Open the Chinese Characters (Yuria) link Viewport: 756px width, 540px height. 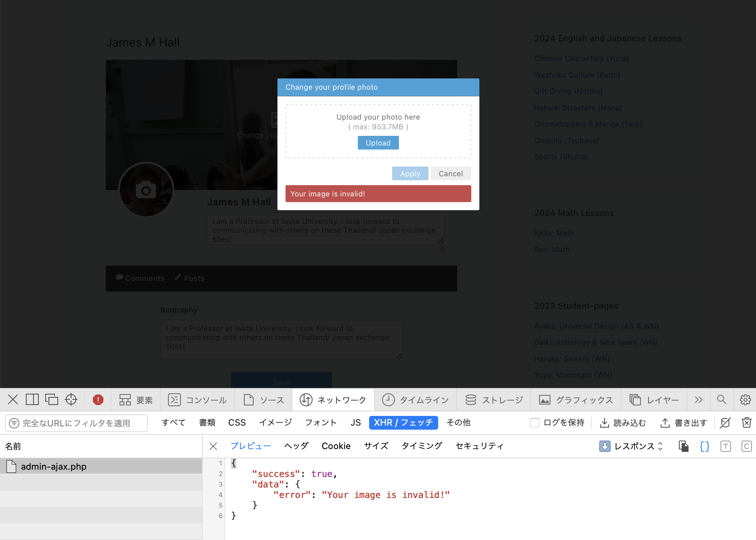(x=582, y=58)
